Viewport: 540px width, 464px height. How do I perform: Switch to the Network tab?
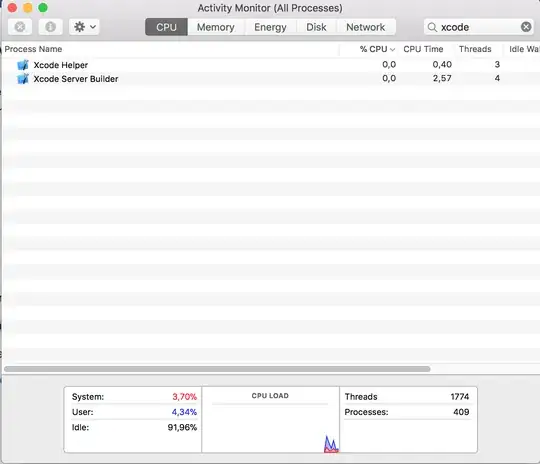point(366,27)
